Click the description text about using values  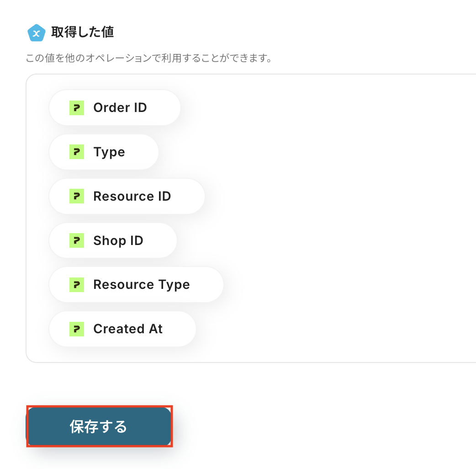pyautogui.click(x=149, y=58)
